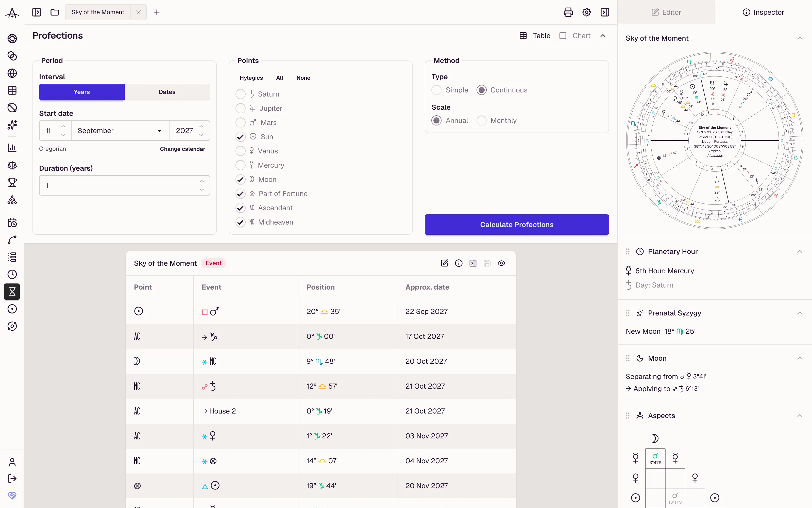Open the settings gear icon
The height and width of the screenshot is (508, 812).
[x=586, y=12]
